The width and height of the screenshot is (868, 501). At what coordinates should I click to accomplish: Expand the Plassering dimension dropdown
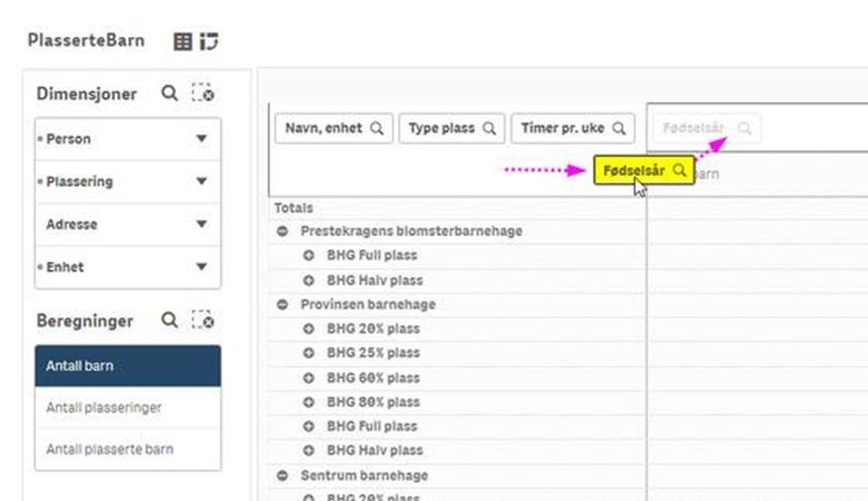(201, 182)
